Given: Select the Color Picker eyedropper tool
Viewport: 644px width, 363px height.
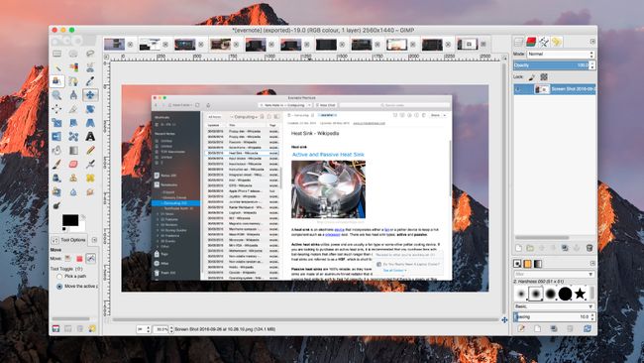Looking at the screenshot, I should click(90, 81).
